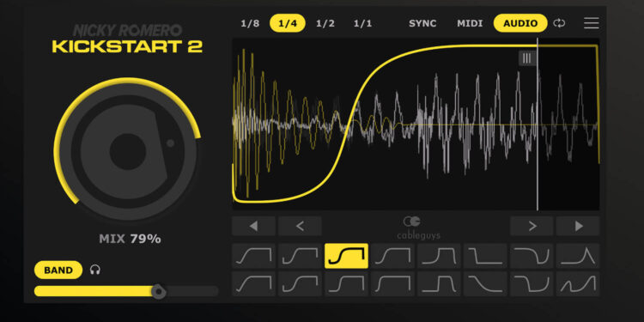This screenshot has height=322, width=644.
Task: Set the rate to 1/1
Action: (362, 23)
